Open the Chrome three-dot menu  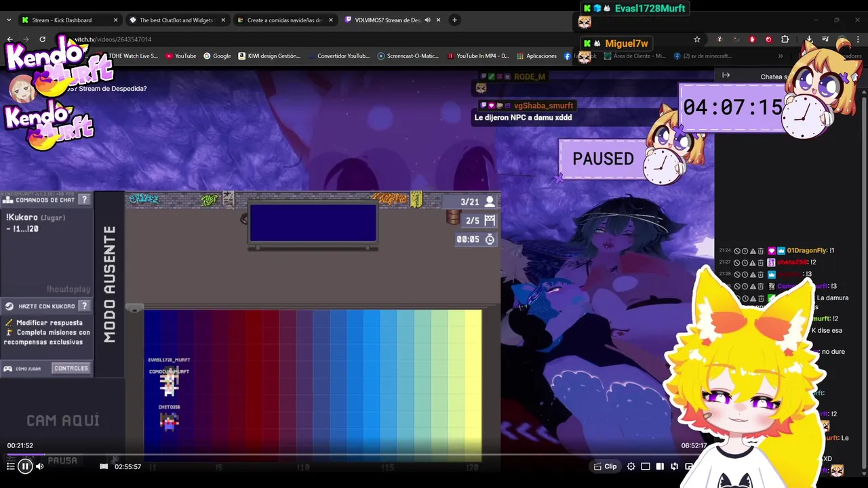coord(859,39)
